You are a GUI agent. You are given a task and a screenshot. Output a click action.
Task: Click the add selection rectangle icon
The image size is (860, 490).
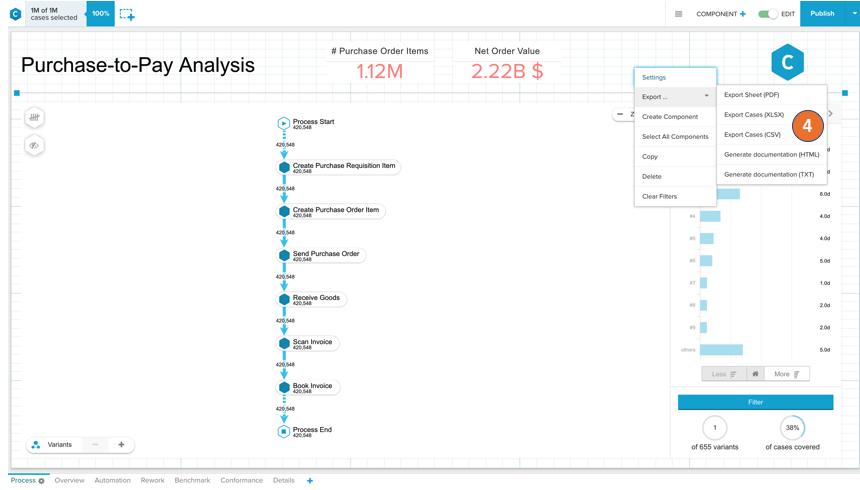pyautogui.click(x=127, y=14)
